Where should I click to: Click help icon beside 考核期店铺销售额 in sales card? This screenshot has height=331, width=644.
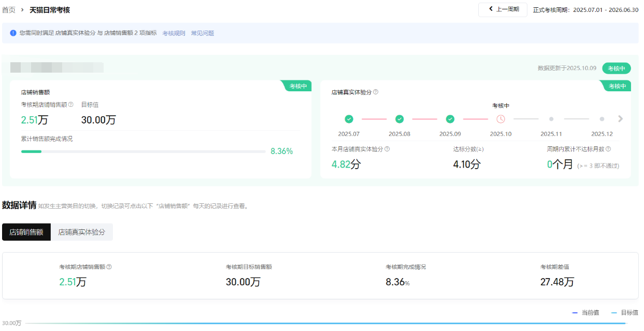point(71,105)
